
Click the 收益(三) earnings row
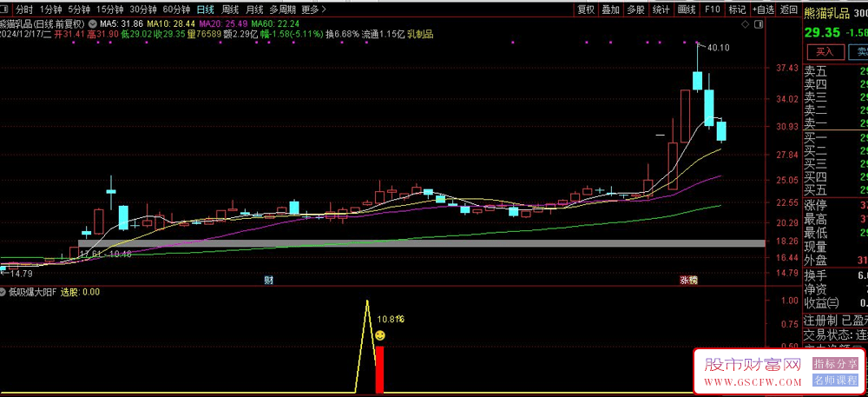[836, 303]
